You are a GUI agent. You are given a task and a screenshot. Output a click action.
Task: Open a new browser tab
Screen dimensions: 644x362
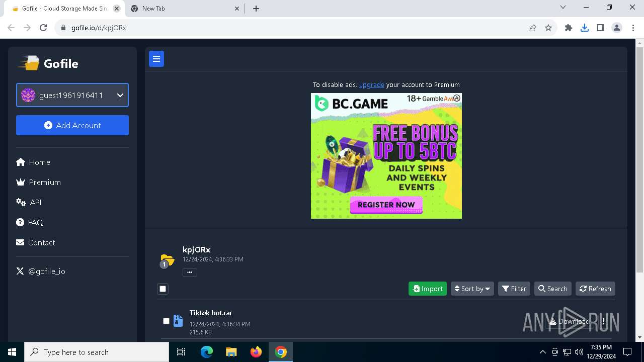tap(256, 9)
